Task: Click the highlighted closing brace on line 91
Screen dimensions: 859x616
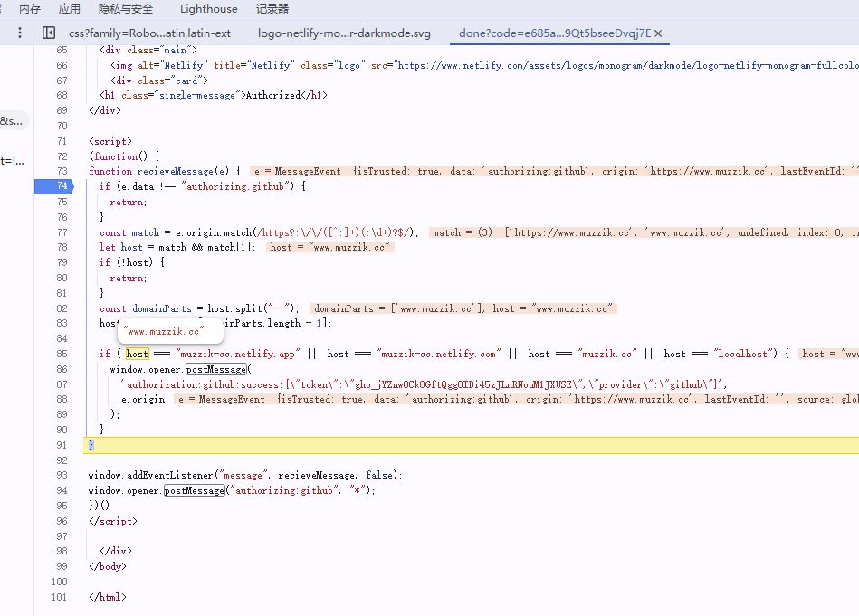Action: (x=91, y=445)
